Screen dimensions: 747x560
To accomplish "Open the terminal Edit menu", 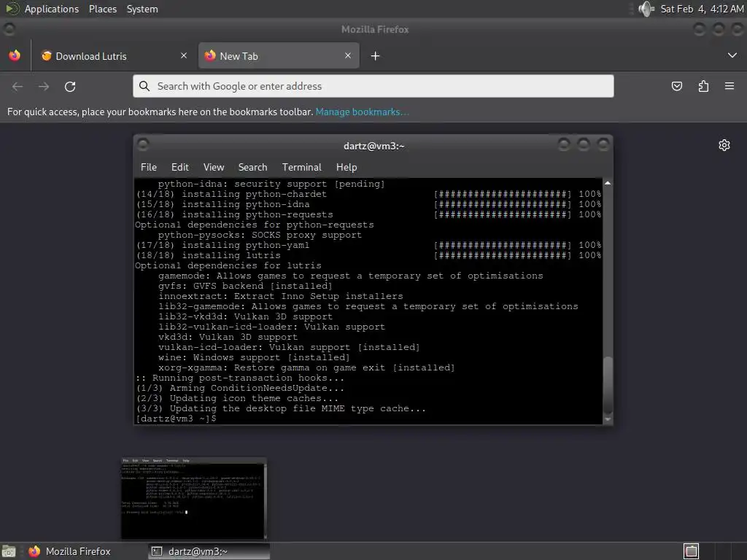I will pos(180,167).
